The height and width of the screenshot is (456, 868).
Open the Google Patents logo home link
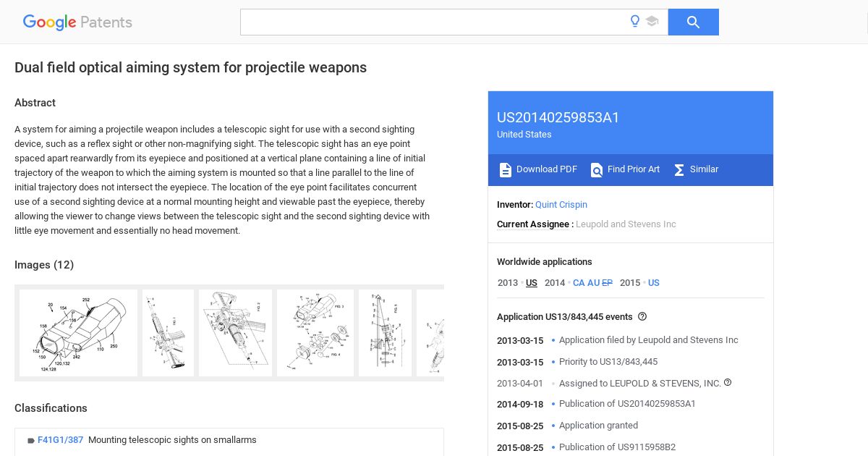point(77,22)
